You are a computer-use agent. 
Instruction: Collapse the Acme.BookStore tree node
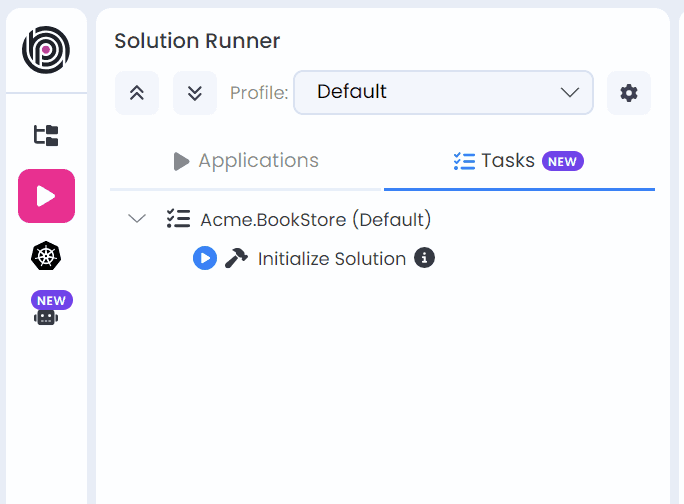[137, 219]
